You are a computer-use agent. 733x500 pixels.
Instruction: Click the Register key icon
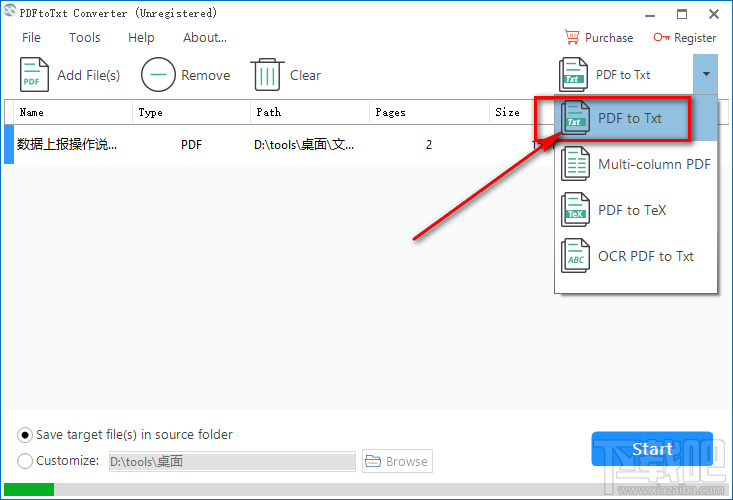pos(661,37)
